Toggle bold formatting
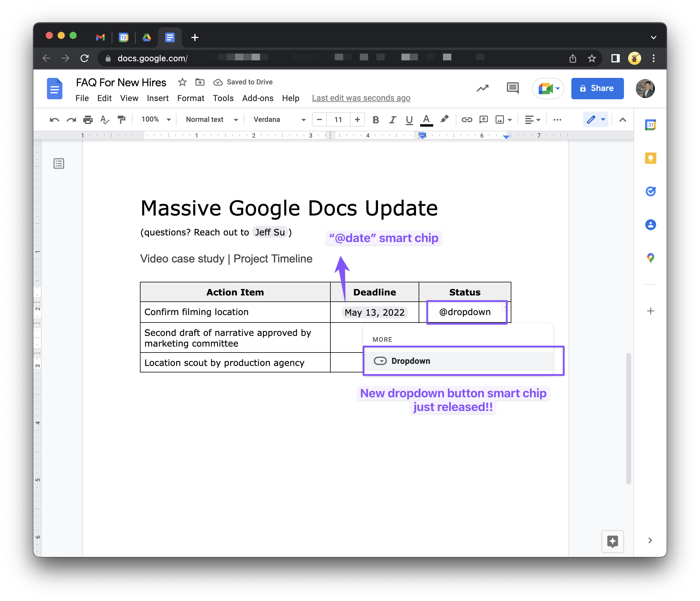Image resolution: width=700 pixels, height=601 pixels. tap(375, 120)
